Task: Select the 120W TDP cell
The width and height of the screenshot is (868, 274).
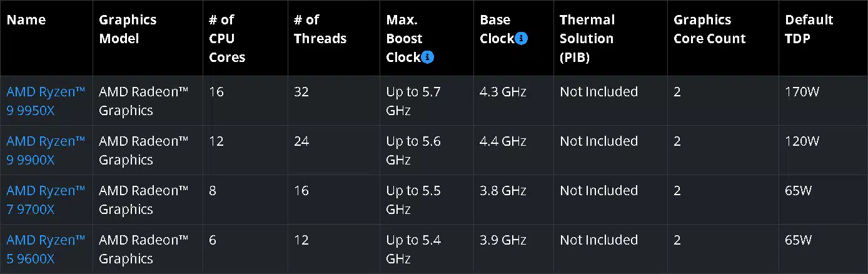Action: 802,141
